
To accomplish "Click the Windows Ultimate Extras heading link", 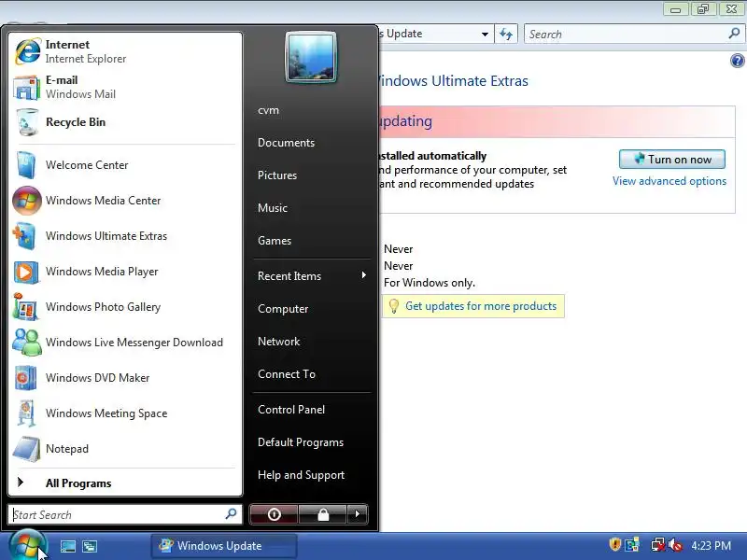I will click(453, 81).
